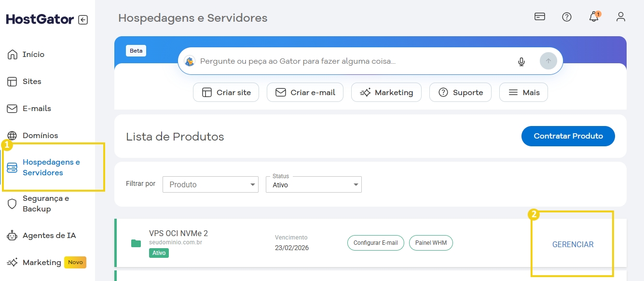Collapse the sidebar using the arrow icon
Image resolution: width=644 pixels, height=281 pixels.
(82, 19)
